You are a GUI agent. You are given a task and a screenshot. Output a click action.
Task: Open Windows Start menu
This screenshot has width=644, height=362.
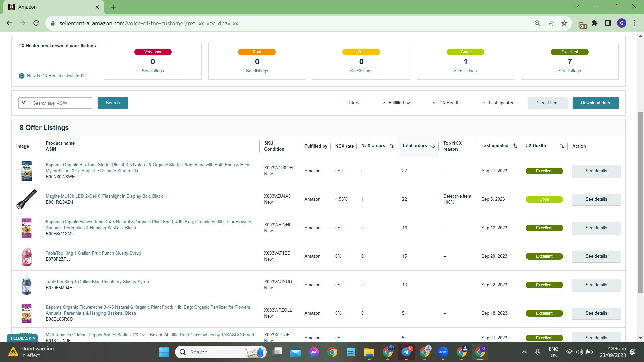164,352
